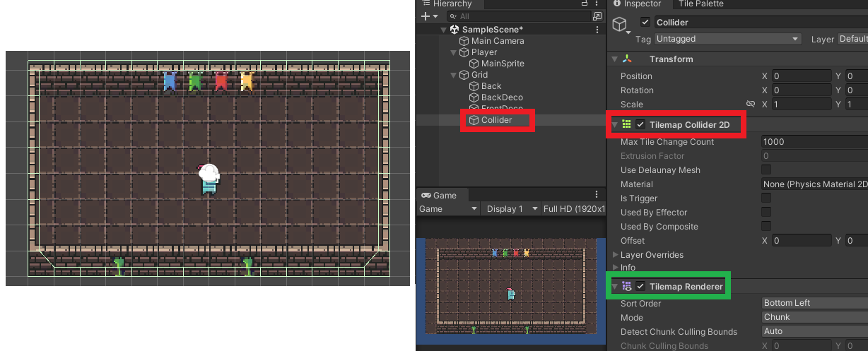
Task: Click the Grid object cube icon
Action: coord(464,75)
